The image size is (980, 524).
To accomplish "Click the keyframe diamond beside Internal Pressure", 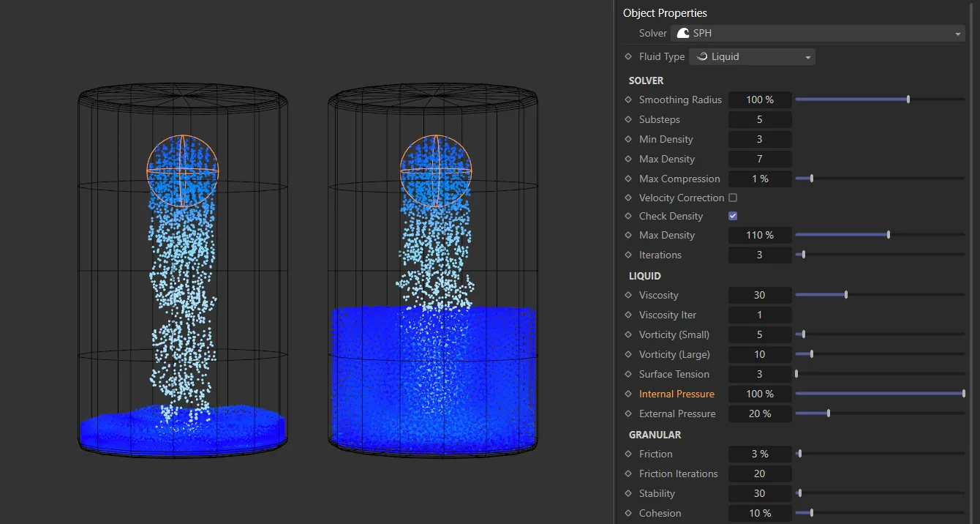I will 629,394.
